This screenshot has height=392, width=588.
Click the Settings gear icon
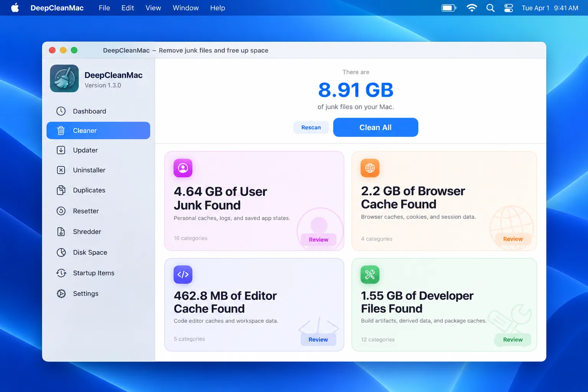pos(61,294)
